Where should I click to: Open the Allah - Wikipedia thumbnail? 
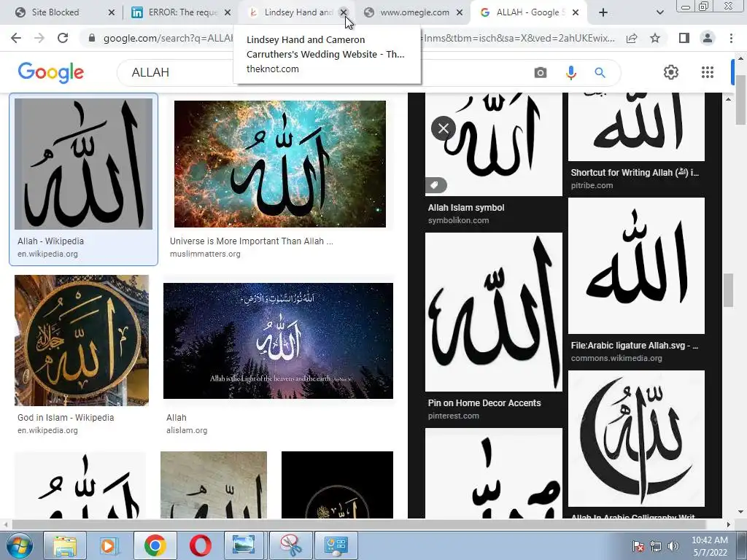(x=83, y=164)
